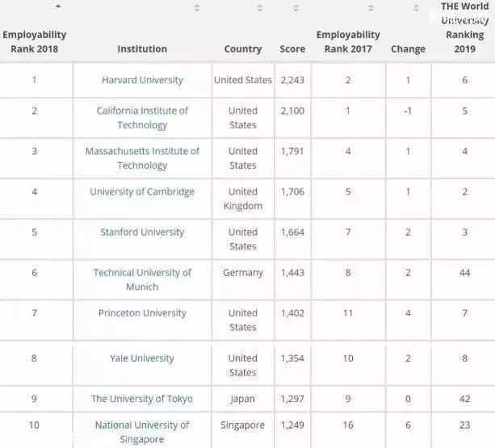Click 2017 rank 10 in Yale row
The height and width of the screenshot is (448, 495).
348,358
